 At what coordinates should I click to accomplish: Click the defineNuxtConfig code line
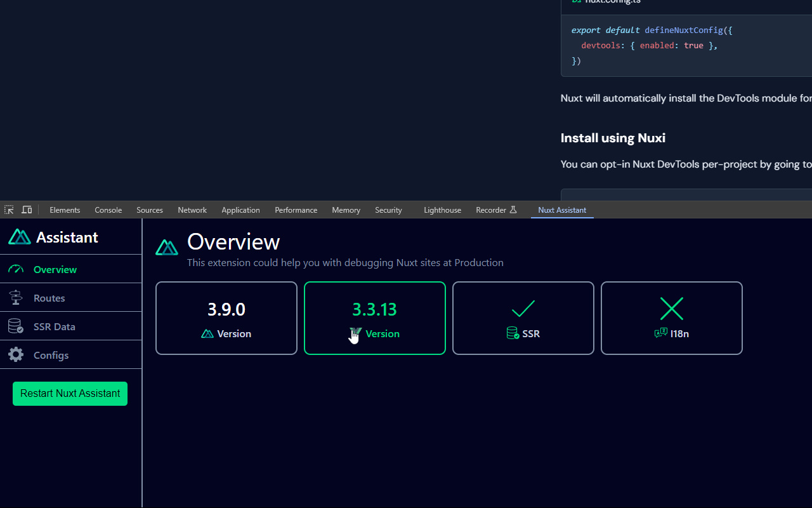[x=652, y=30]
